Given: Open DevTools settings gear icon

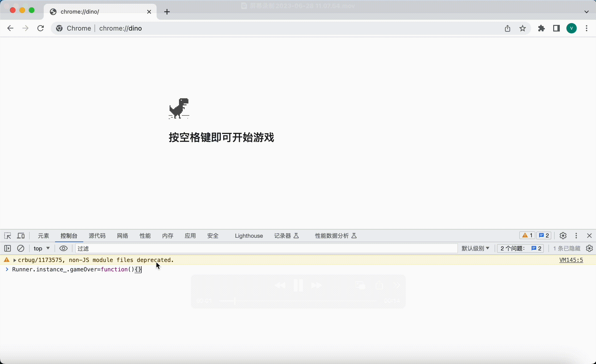Looking at the screenshot, I should (563, 236).
